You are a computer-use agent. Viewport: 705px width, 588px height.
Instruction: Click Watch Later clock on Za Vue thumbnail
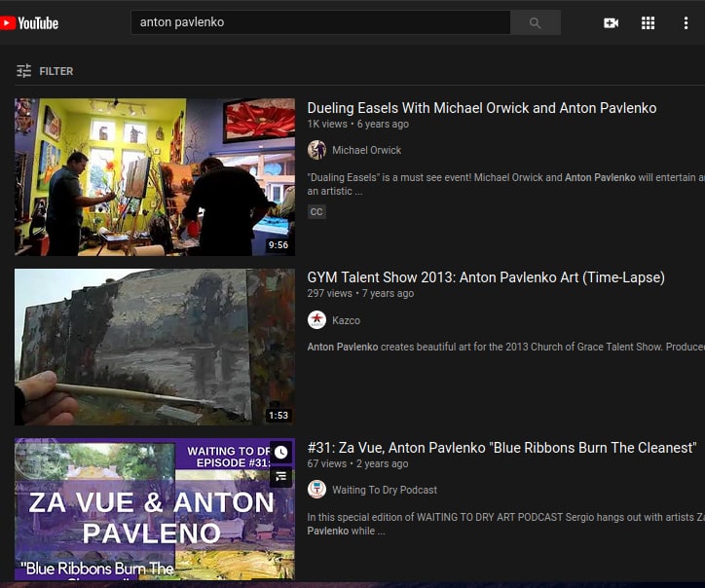coord(281,453)
